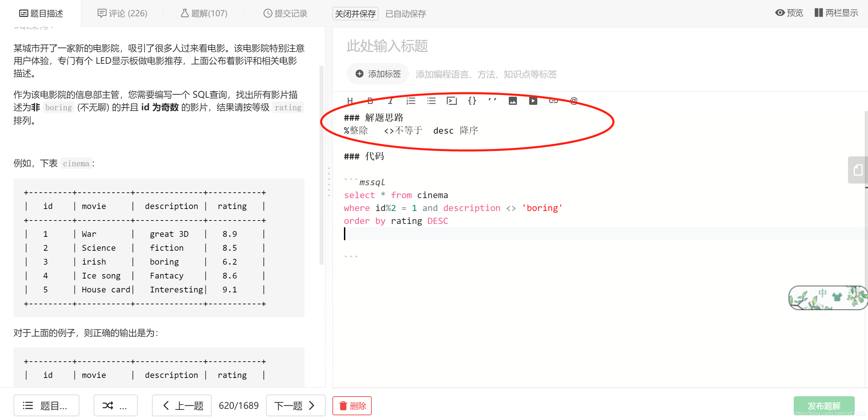Switch to the 评论 (226) tab
This screenshot has height=420, width=868.
point(123,13)
